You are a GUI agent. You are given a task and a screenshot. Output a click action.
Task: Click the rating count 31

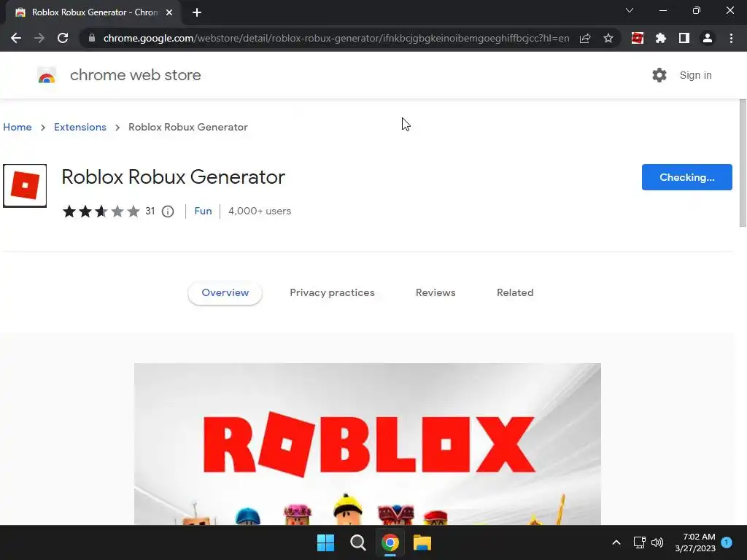[x=150, y=211]
